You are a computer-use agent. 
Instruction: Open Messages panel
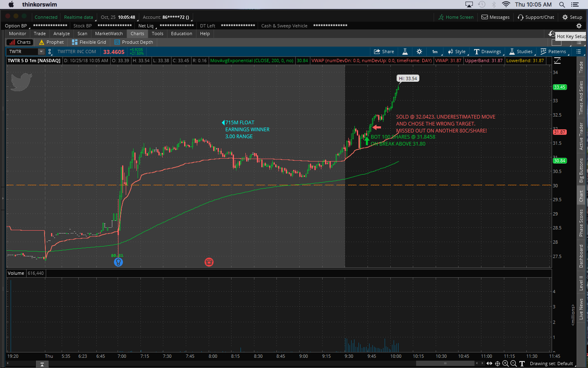tap(496, 17)
